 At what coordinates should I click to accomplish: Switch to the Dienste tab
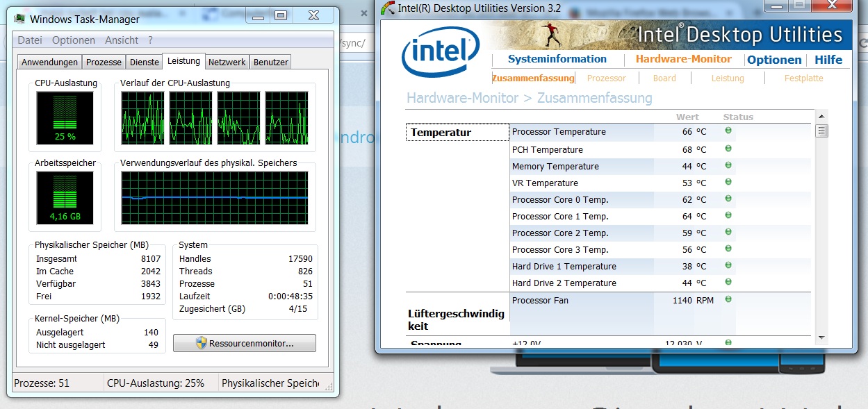click(144, 62)
